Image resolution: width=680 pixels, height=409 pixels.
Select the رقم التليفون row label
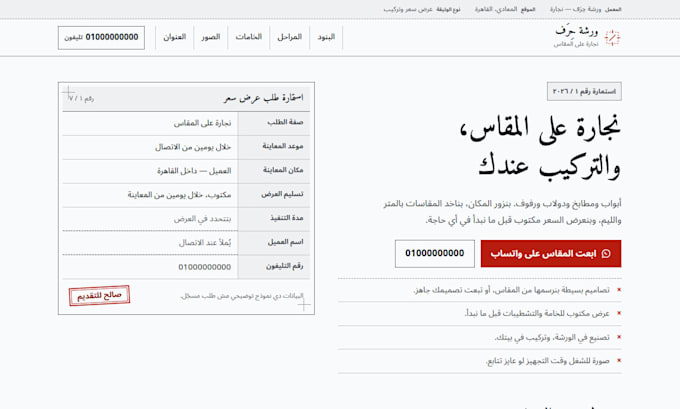(x=284, y=265)
